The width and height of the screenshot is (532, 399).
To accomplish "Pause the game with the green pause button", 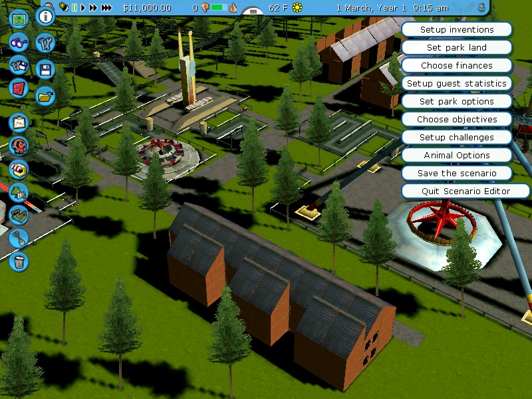I will point(74,7).
